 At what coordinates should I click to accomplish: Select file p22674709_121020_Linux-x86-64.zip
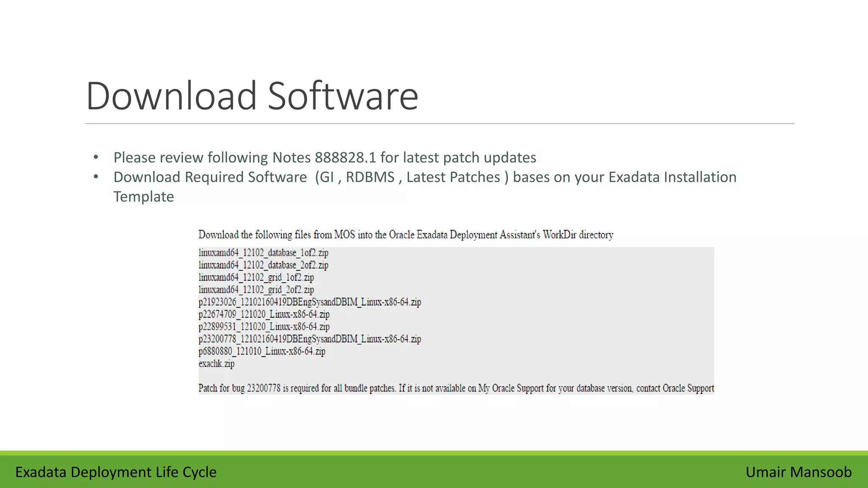click(264, 314)
